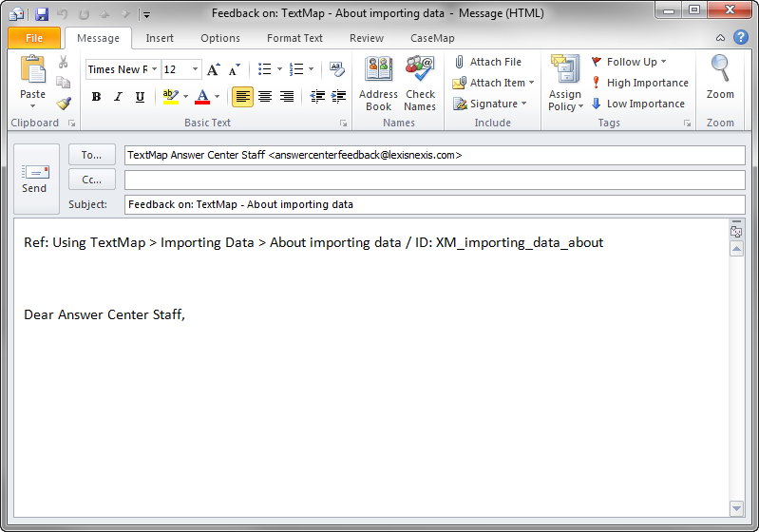Click the Shrink Font icon

click(235, 69)
